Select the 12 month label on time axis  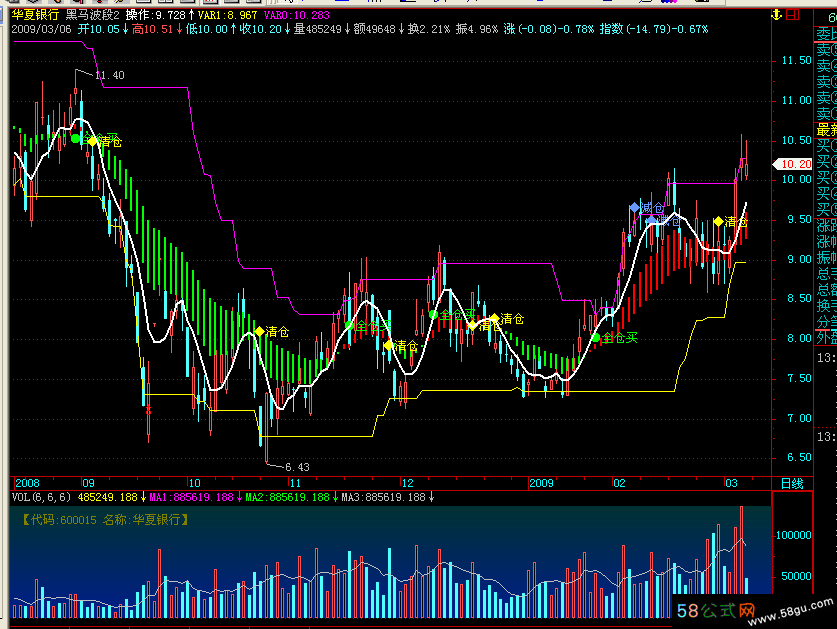407,483
